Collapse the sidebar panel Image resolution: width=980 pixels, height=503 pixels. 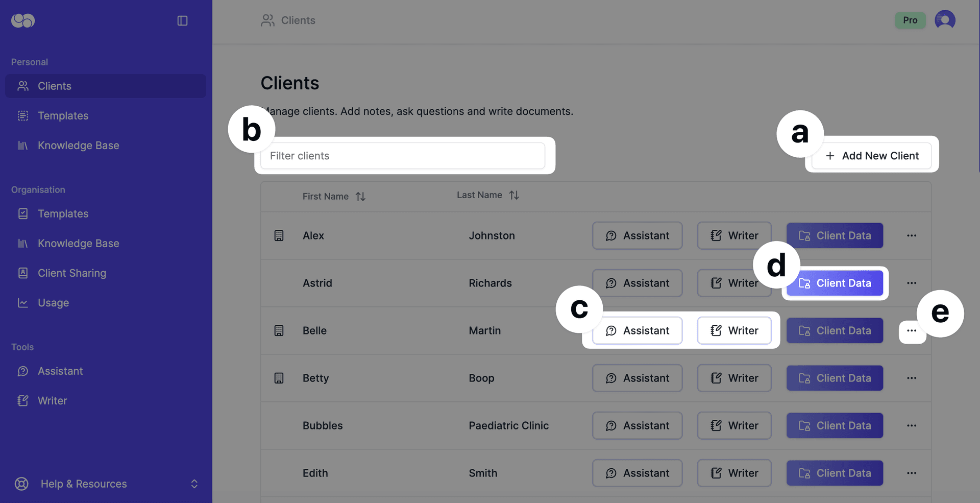coord(183,20)
